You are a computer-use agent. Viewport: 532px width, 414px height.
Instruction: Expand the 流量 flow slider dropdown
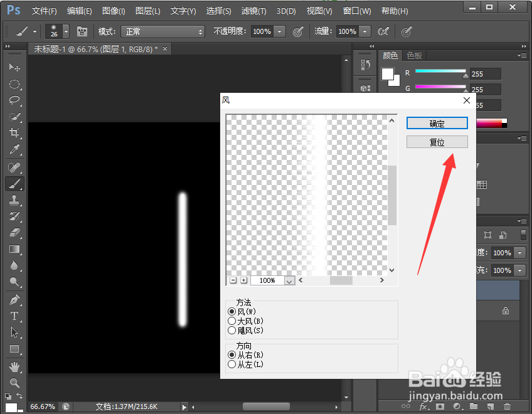[364, 31]
